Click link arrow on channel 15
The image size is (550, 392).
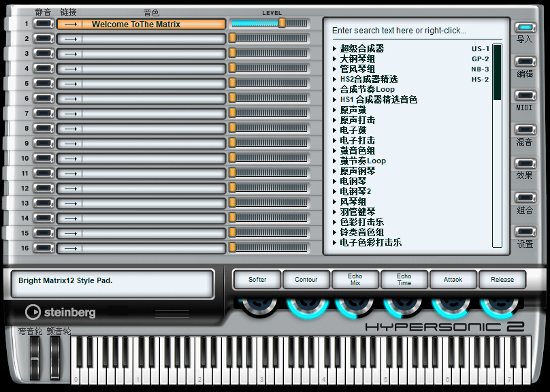pyautogui.click(x=71, y=233)
